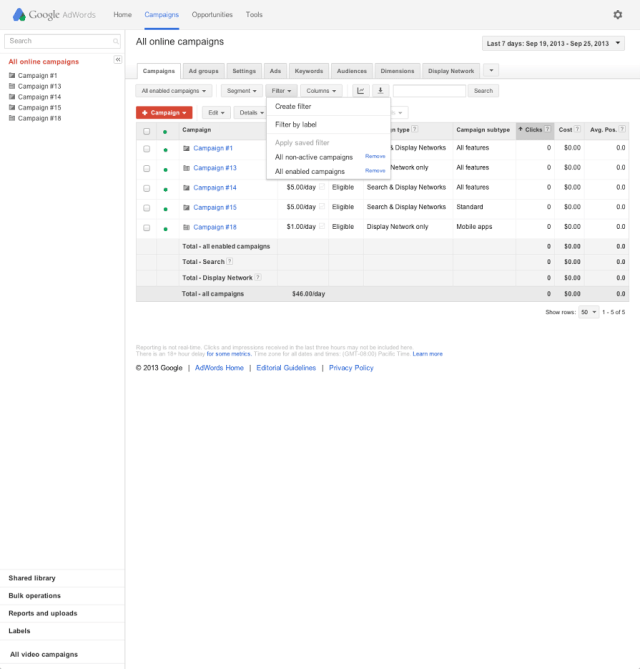
Task: Open the settings gear icon
Action: (x=617, y=15)
